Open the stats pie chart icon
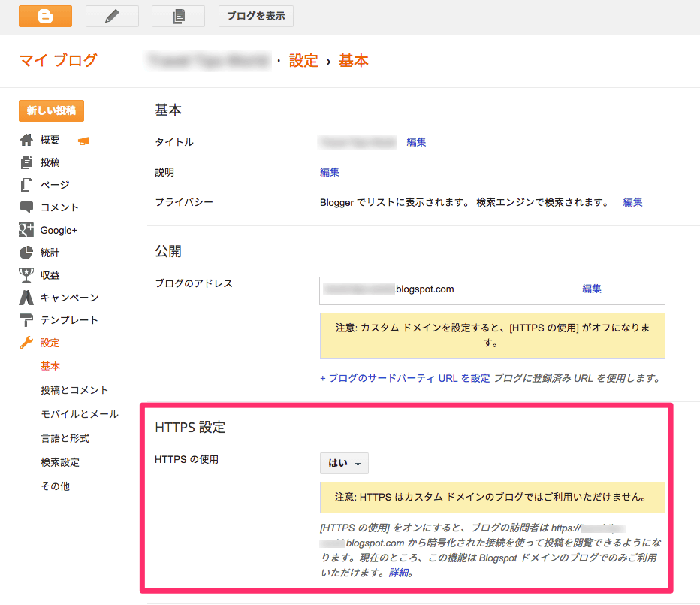Screen dimensions: 700x605 (x=26, y=253)
